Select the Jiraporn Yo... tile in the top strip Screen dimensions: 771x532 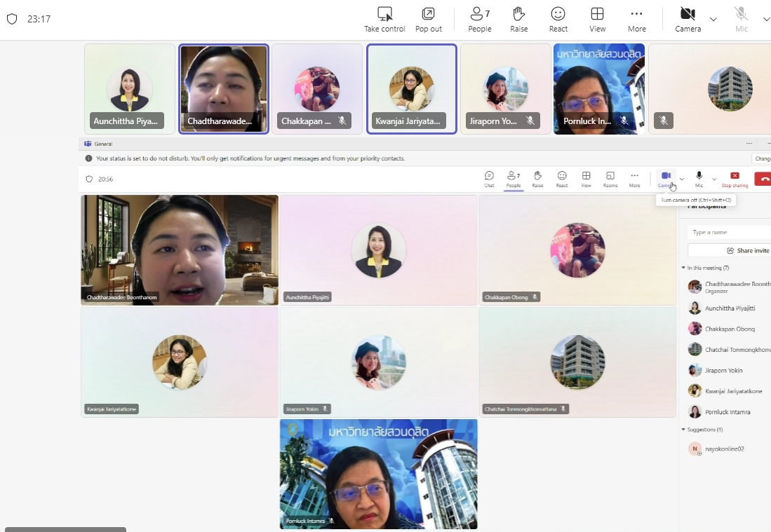[506, 89]
